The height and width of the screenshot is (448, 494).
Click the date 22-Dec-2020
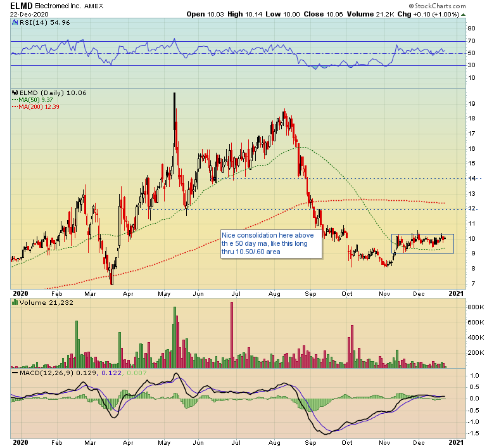coord(29,14)
